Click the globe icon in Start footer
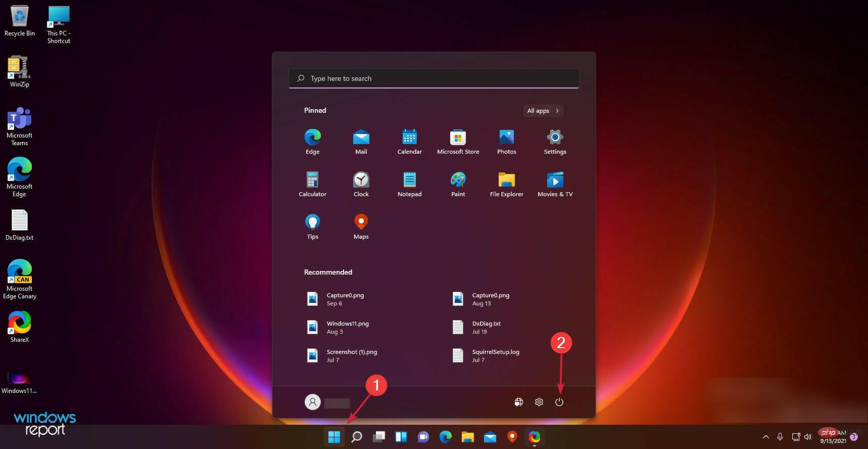This screenshot has height=449, width=868. click(x=518, y=402)
